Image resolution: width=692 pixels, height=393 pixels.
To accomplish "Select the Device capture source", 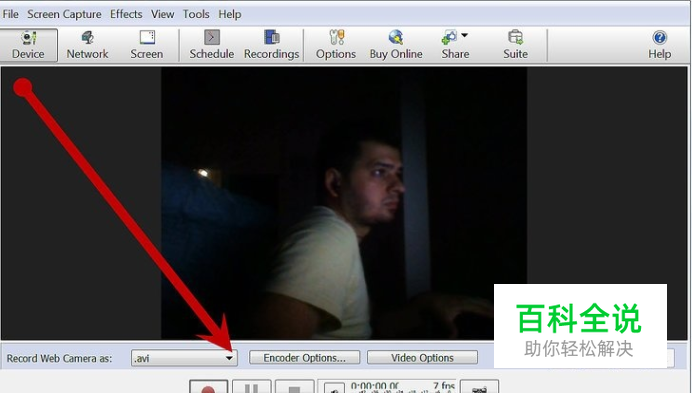I will 28,45.
